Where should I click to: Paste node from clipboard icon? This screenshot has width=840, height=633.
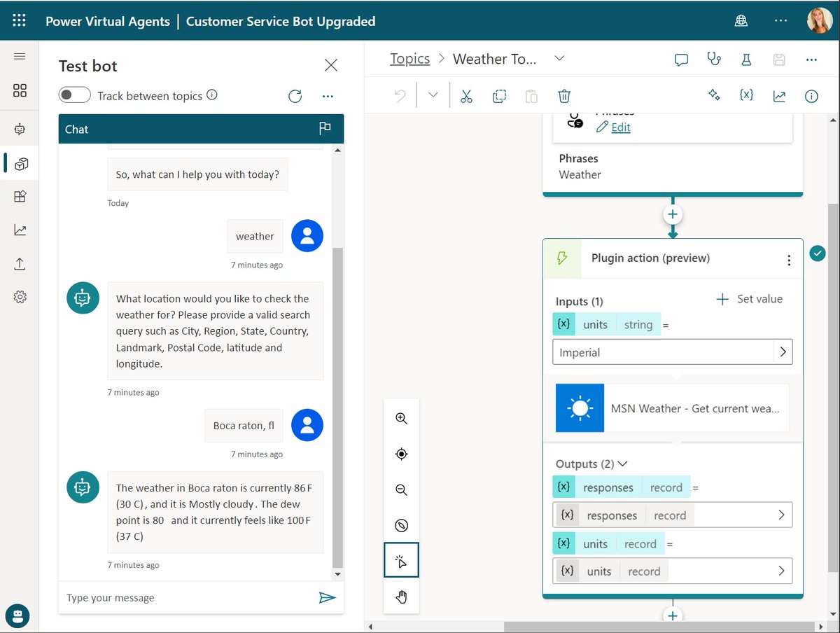pos(532,96)
